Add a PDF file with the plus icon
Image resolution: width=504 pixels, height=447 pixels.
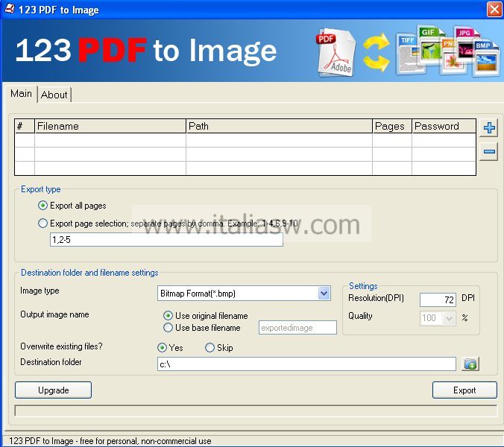point(489,128)
